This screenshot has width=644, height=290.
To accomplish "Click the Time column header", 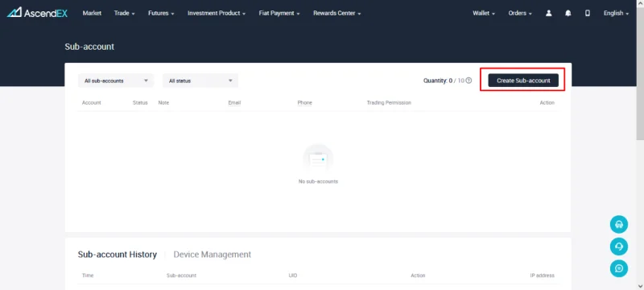I will pyautogui.click(x=88, y=275).
